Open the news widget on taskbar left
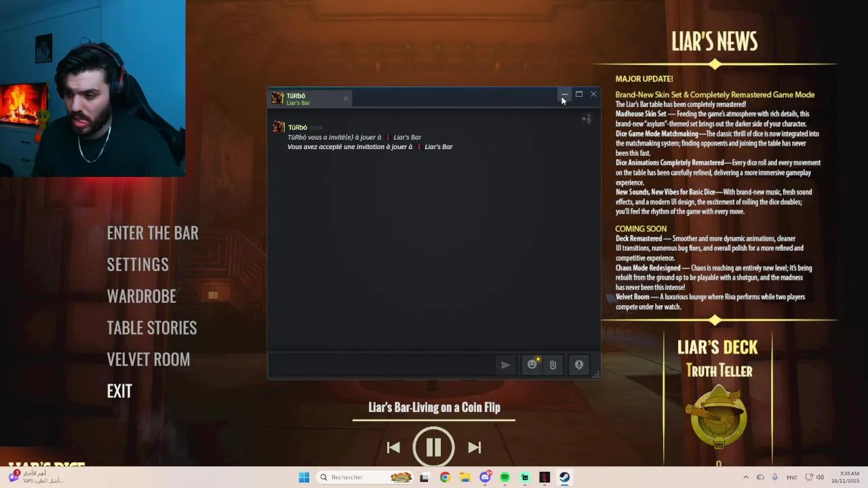This screenshot has height=488, width=868. pos(35,476)
